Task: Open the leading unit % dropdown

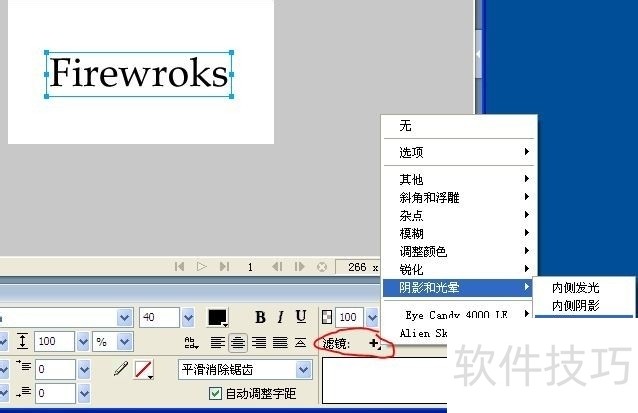Action: point(125,341)
